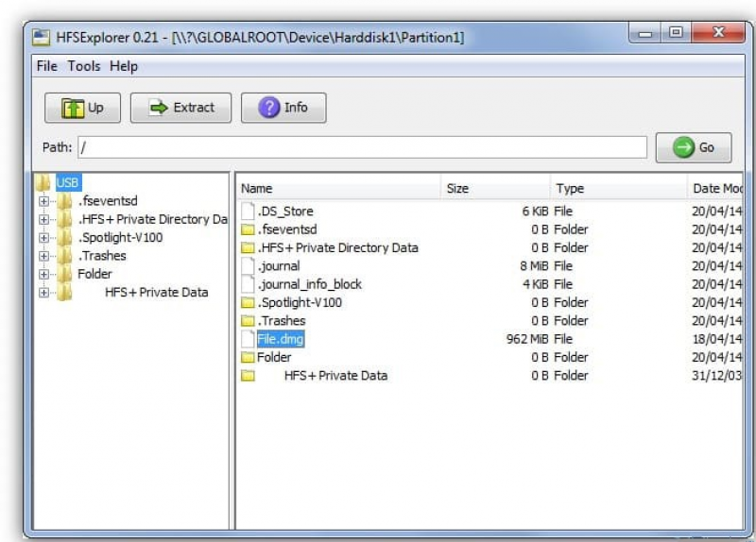Open the Help menu
This screenshot has height=542, width=756.
[x=124, y=66]
